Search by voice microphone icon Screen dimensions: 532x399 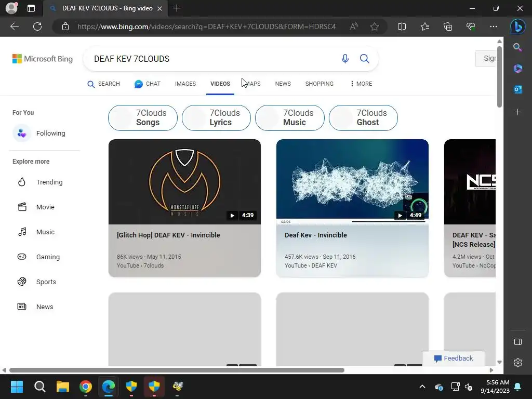[345, 59]
